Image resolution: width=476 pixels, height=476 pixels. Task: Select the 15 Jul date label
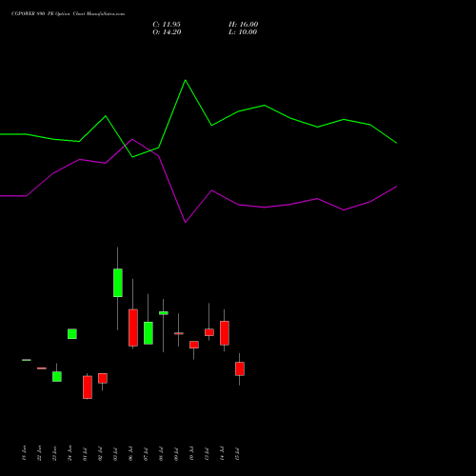click(x=238, y=454)
